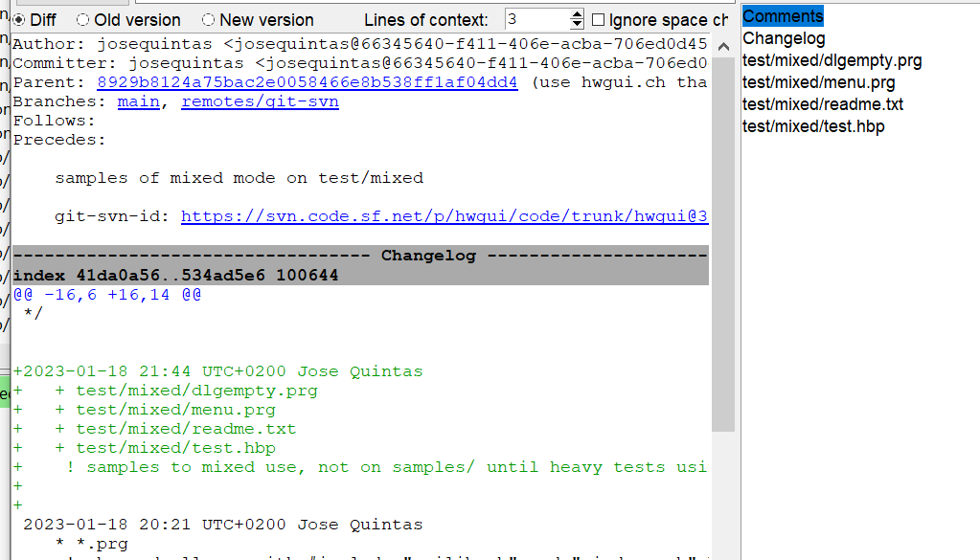Image resolution: width=980 pixels, height=560 pixels.
Task: Select test/mixed/test.hbp in the file list
Action: (813, 126)
